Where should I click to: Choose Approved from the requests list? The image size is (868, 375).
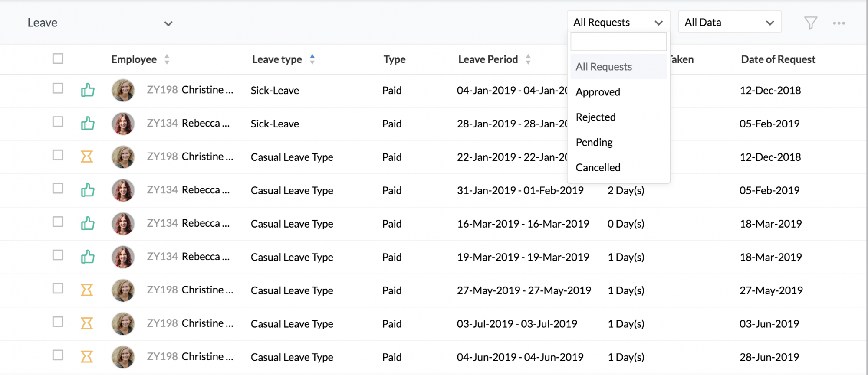[x=598, y=92]
